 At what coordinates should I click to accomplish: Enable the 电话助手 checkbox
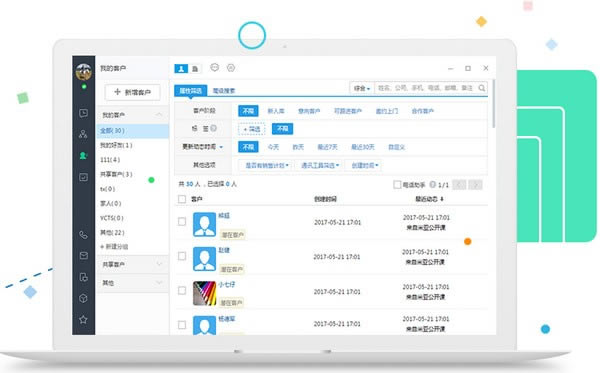397,185
